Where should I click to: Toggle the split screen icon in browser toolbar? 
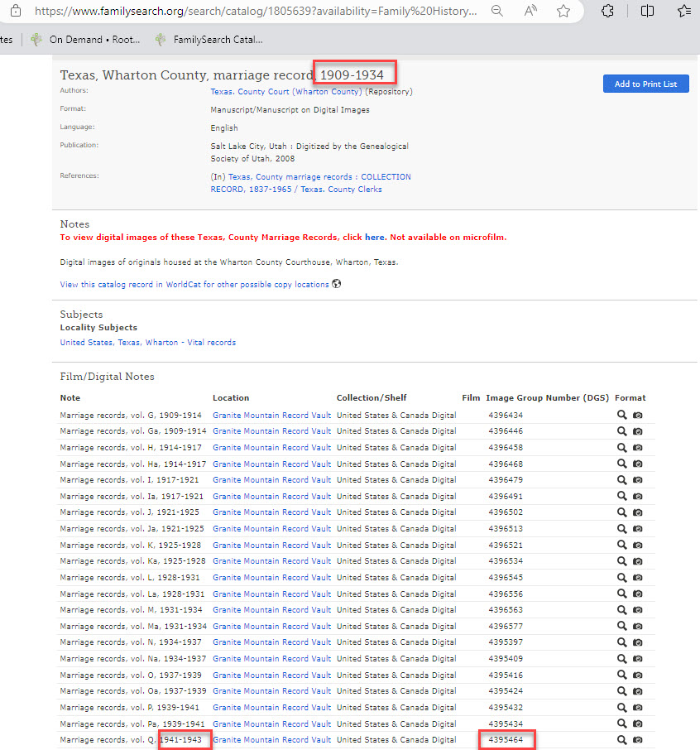pyautogui.click(x=647, y=11)
